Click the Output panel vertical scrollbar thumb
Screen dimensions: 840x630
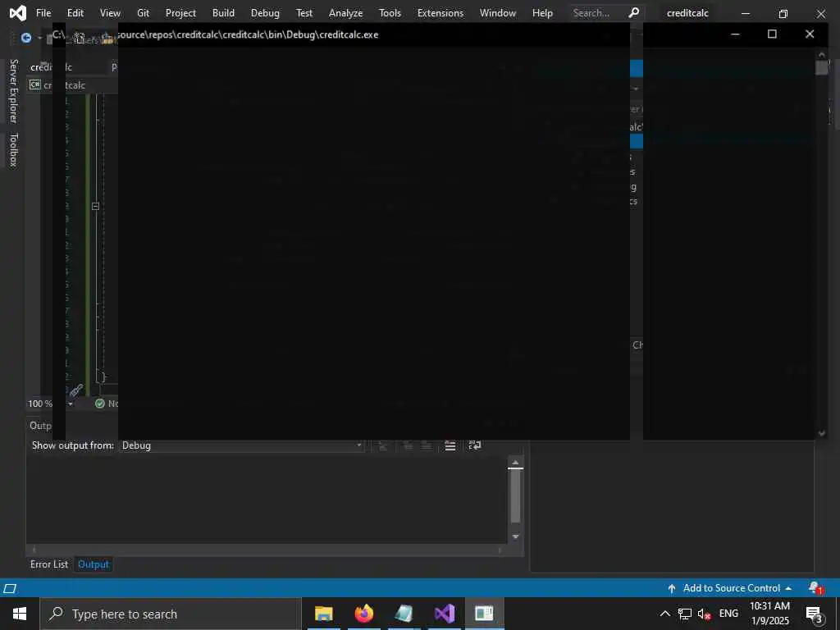click(x=515, y=495)
